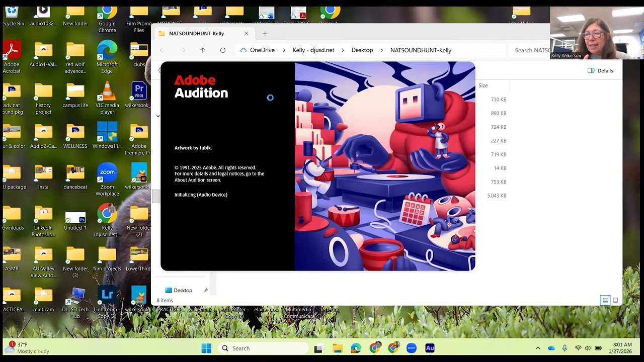The width and height of the screenshot is (644, 362).
Task: Select the multicam desktop folder
Action: point(43,299)
